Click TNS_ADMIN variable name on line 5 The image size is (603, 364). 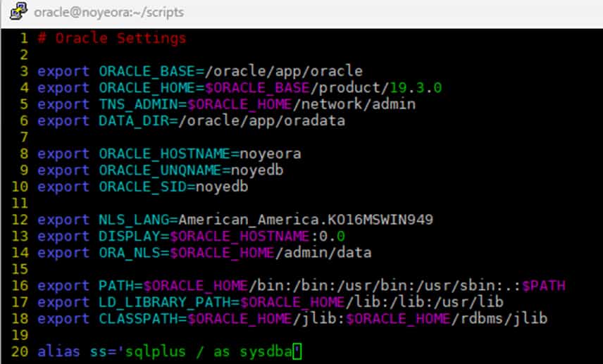[139, 104]
